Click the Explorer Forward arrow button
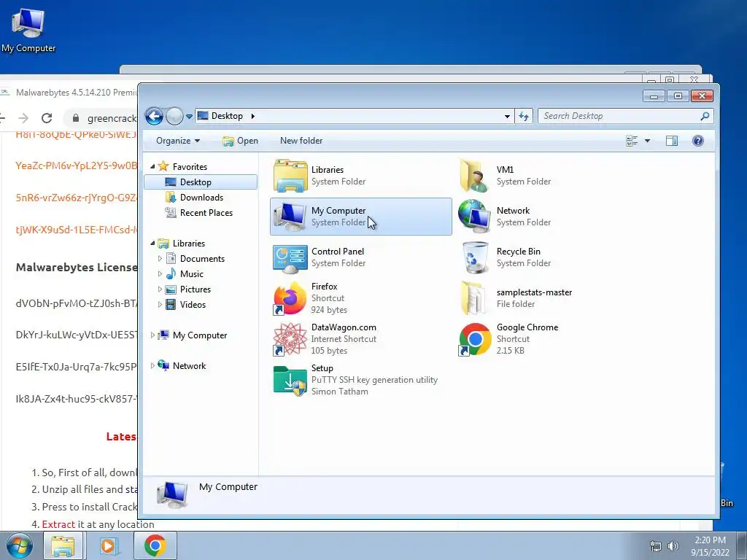The image size is (747, 560). pos(174,116)
